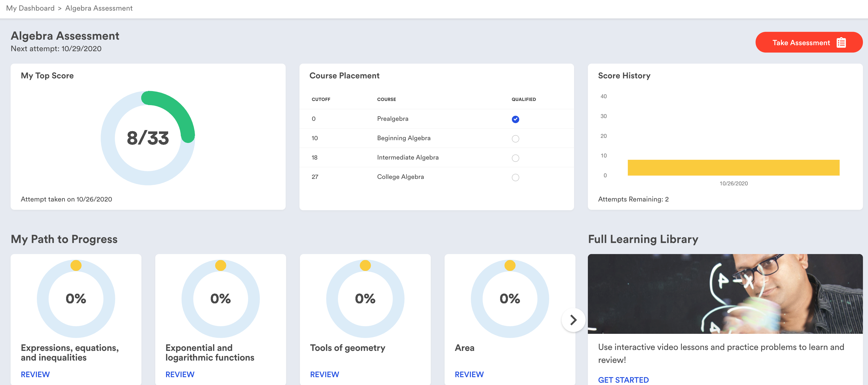Click the clipboard icon on Take Assessment
The height and width of the screenshot is (385, 868).
841,42
